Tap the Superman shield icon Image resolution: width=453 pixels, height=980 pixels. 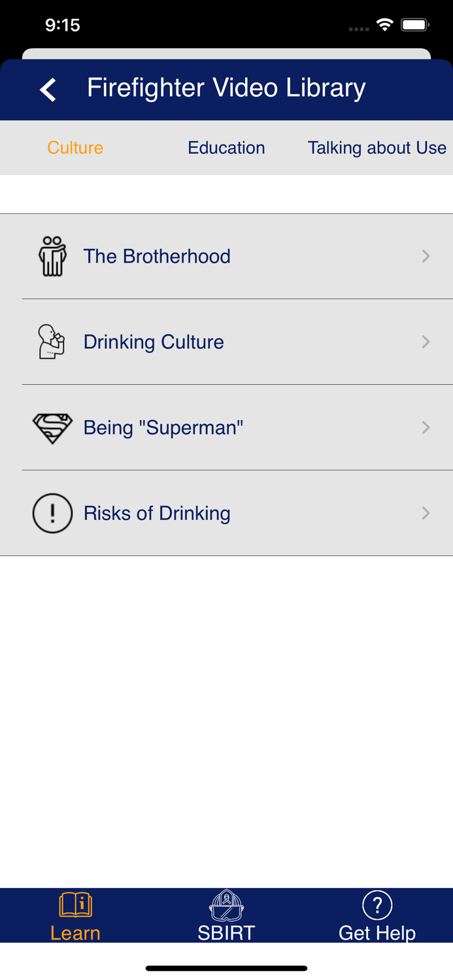52,427
